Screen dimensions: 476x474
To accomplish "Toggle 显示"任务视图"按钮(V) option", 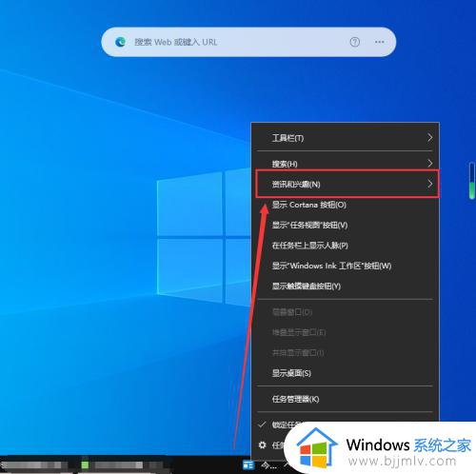I will [x=345, y=225].
